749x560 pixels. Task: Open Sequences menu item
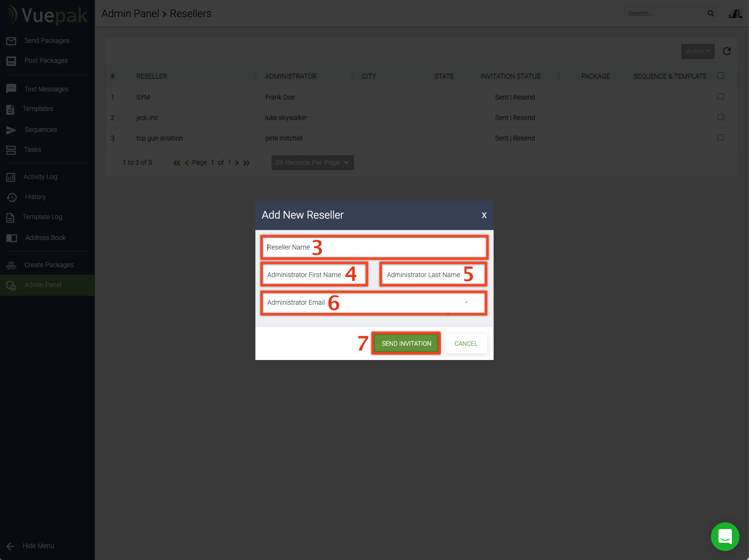(40, 130)
